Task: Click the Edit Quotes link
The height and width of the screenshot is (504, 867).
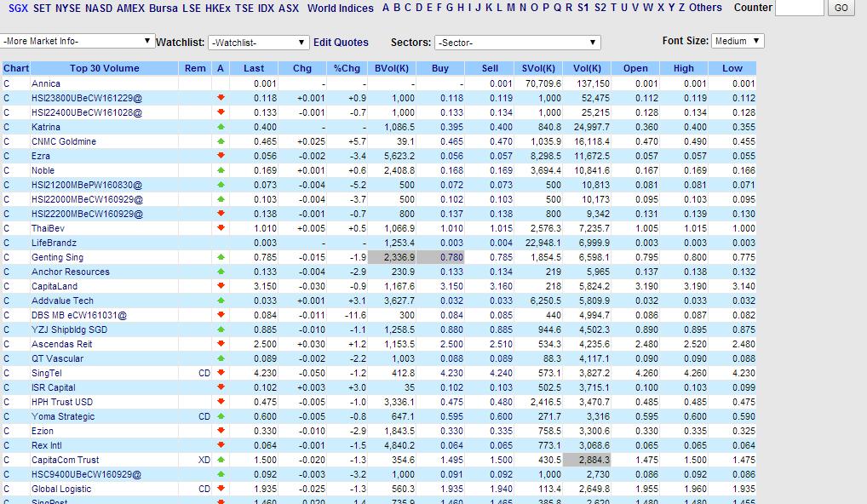Action: (341, 43)
